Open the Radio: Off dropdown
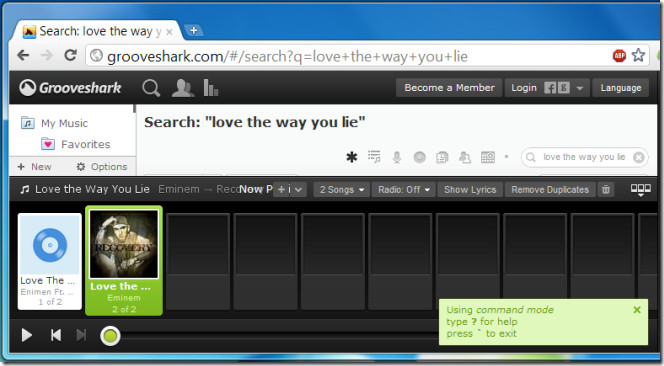 click(404, 189)
